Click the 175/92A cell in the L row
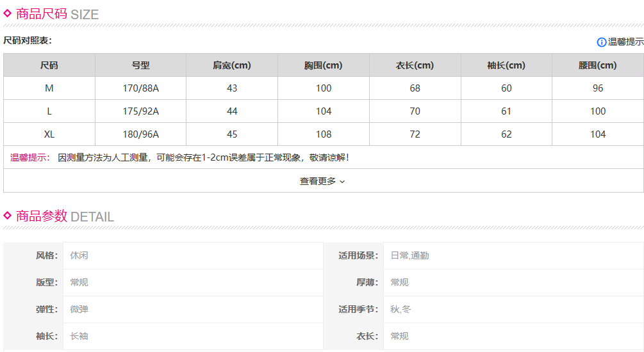This screenshot has width=644, height=352. [x=140, y=111]
